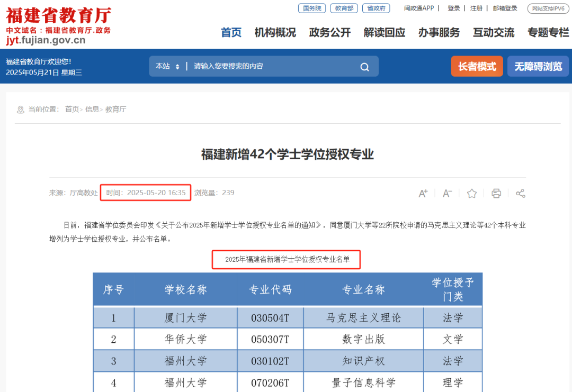
Task: Click the 量子信息科学 cell
Action: click(363, 382)
